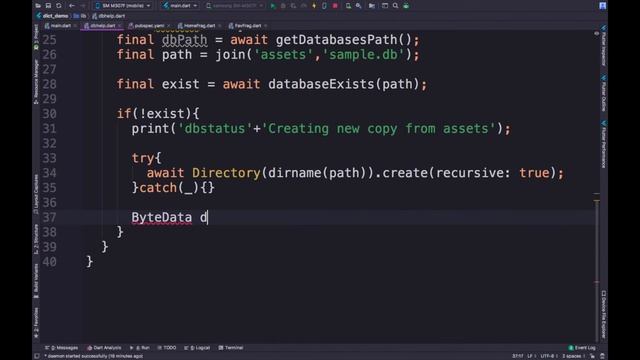Change LF line separator in status bar
The image size is (640, 360).
(531, 356)
